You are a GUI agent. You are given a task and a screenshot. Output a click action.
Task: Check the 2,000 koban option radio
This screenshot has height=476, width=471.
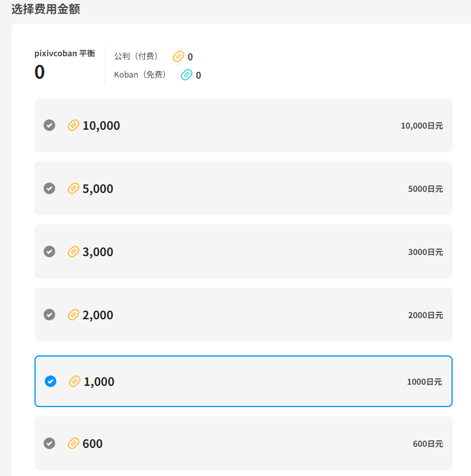pyautogui.click(x=49, y=315)
